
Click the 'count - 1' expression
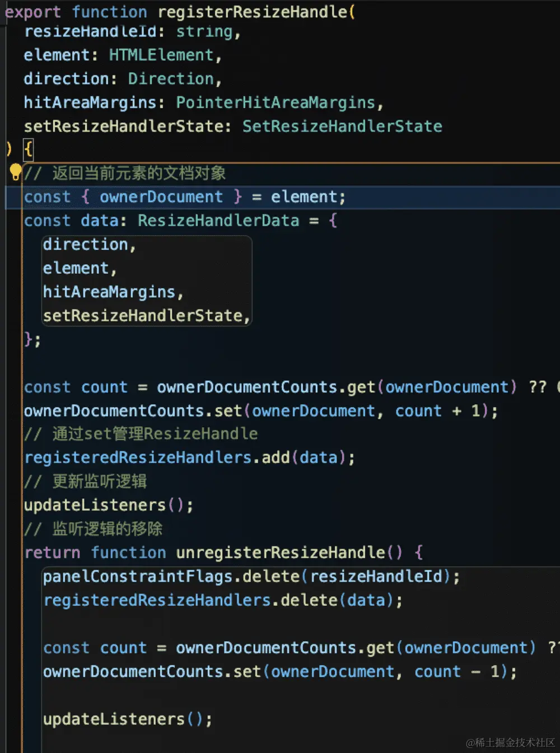(456, 671)
